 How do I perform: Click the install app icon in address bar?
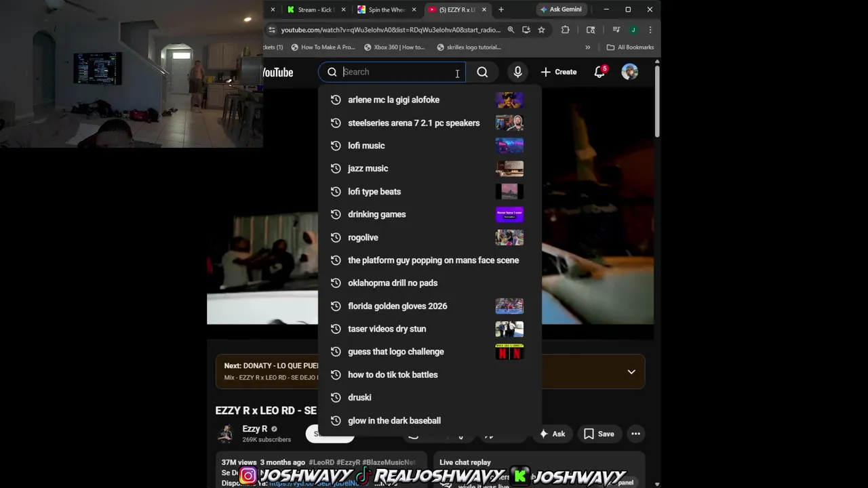pyautogui.click(x=526, y=30)
